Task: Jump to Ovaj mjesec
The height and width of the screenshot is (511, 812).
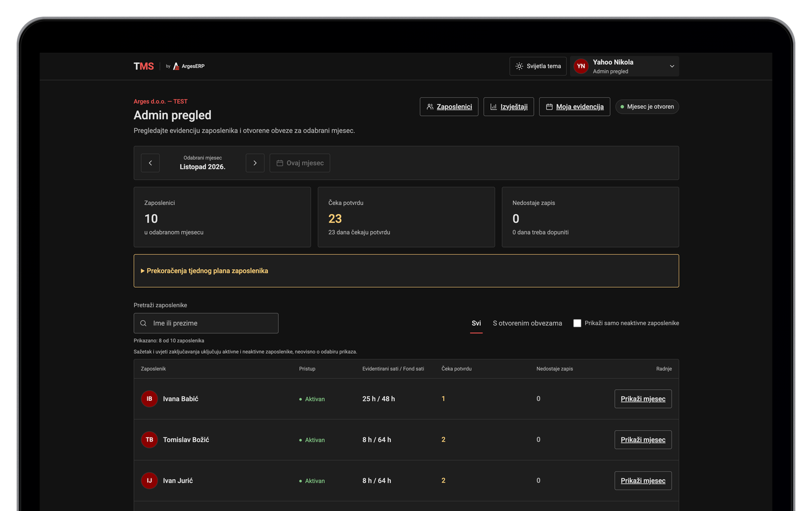Action: click(300, 163)
